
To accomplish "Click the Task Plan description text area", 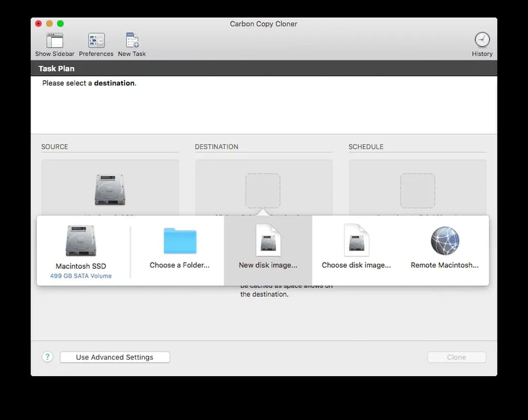I will [264, 106].
